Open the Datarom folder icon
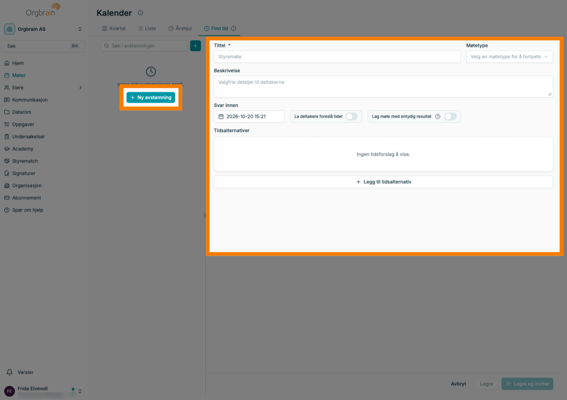This screenshot has width=567, height=400. (x=7, y=112)
